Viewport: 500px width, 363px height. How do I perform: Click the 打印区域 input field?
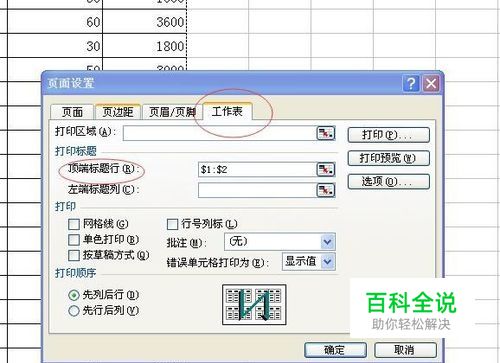219,133
